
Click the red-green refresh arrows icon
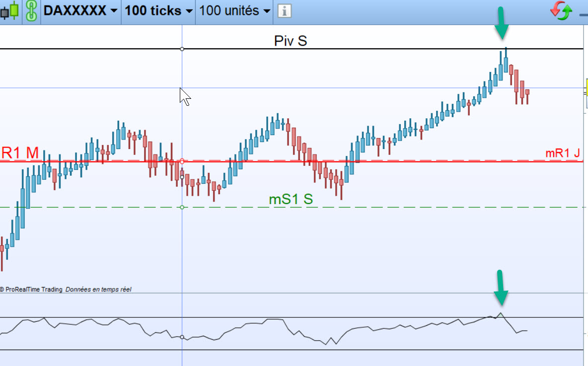click(x=561, y=10)
